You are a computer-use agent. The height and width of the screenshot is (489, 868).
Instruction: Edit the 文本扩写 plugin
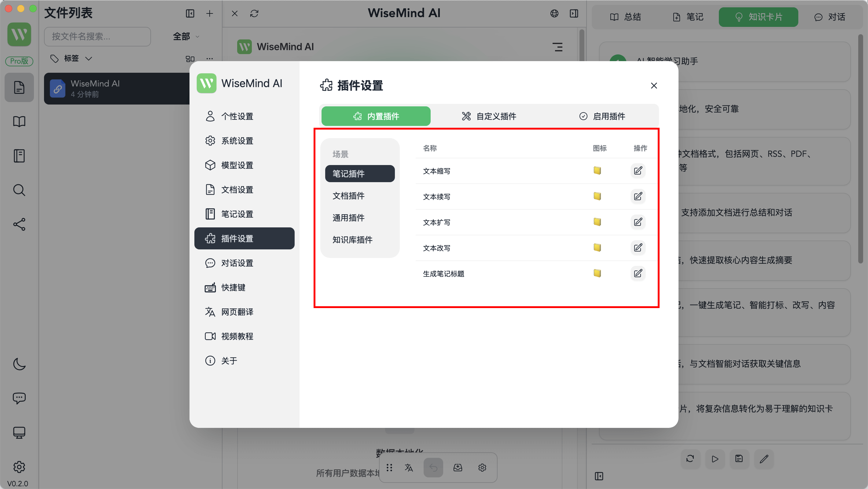pyautogui.click(x=638, y=222)
